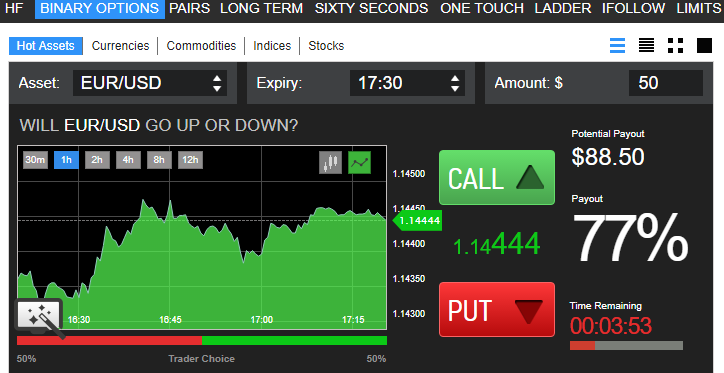The width and height of the screenshot is (724, 373).
Task: Click the Expiry: label
Action: click(x=279, y=83)
